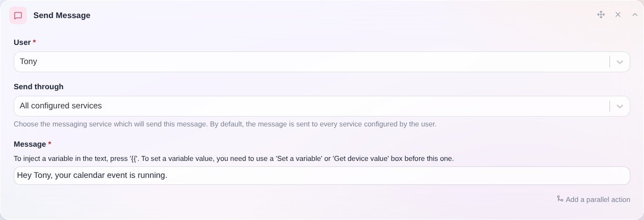Click the messaging service help description text
Screen dimensions: 644x220
pos(225,124)
